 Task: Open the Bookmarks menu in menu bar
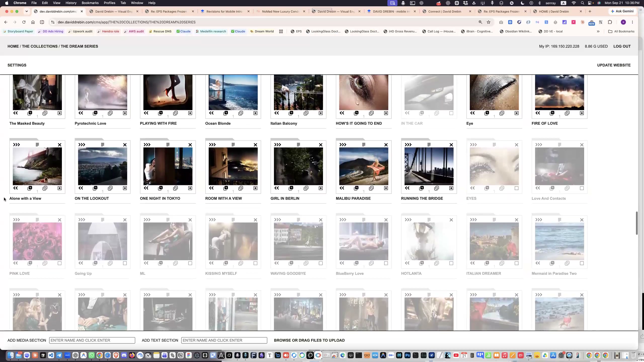(90, 3)
